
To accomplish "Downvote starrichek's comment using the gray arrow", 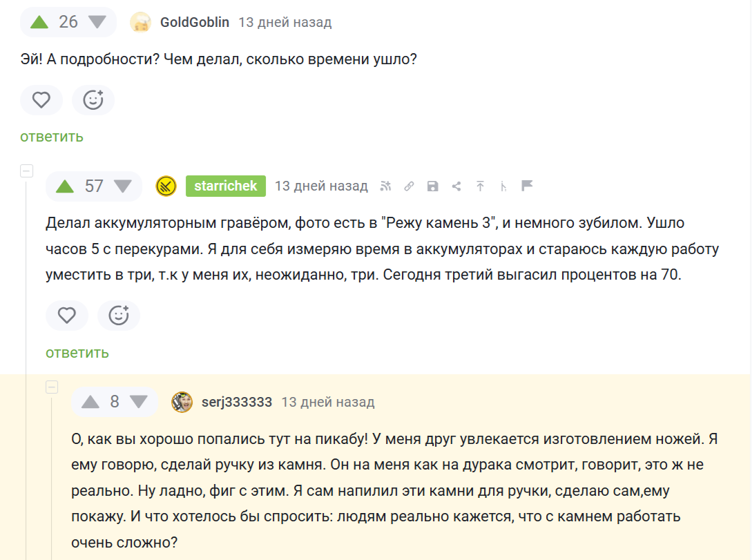I will [124, 186].
